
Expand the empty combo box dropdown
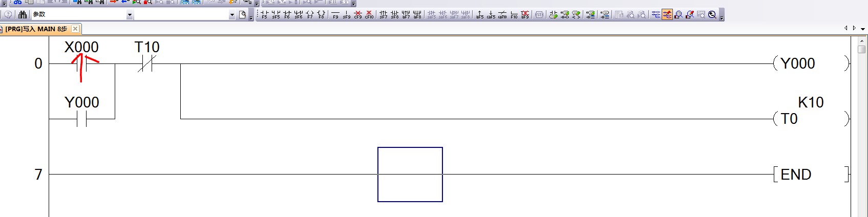click(x=232, y=15)
